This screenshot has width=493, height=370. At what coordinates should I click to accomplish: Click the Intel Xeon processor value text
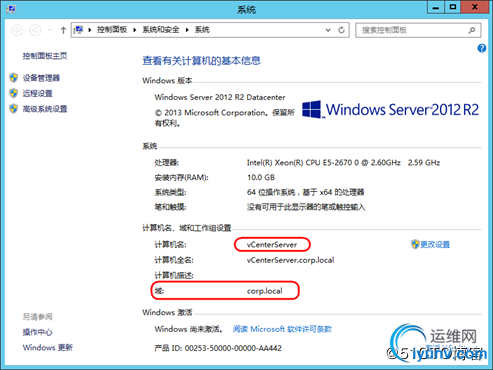[343, 163]
